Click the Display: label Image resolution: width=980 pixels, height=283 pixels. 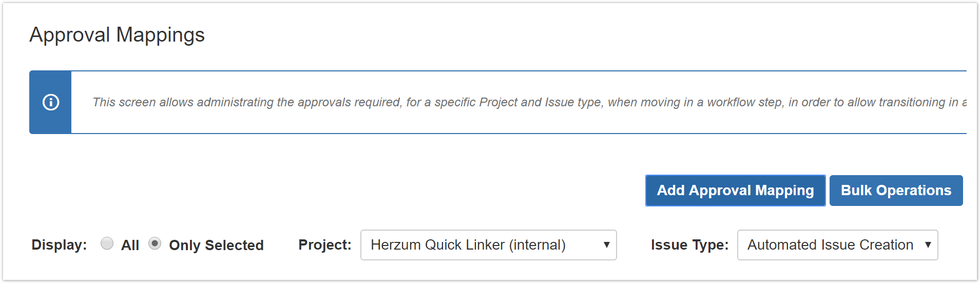pos(59,245)
